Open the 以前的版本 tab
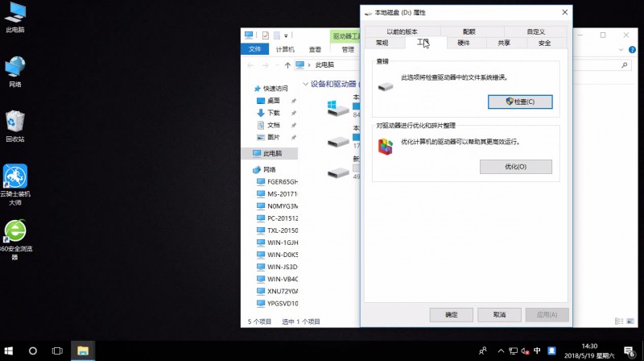644x361 pixels. pyautogui.click(x=402, y=31)
